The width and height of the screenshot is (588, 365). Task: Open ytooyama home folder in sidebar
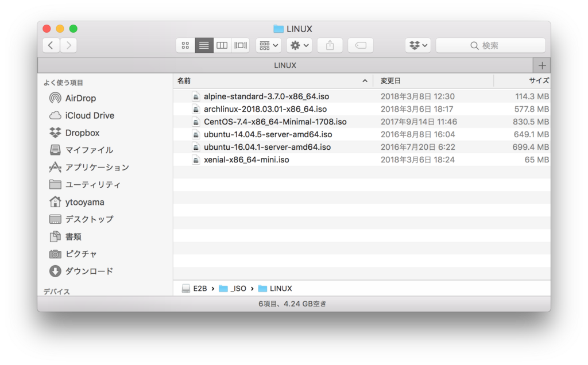point(76,202)
